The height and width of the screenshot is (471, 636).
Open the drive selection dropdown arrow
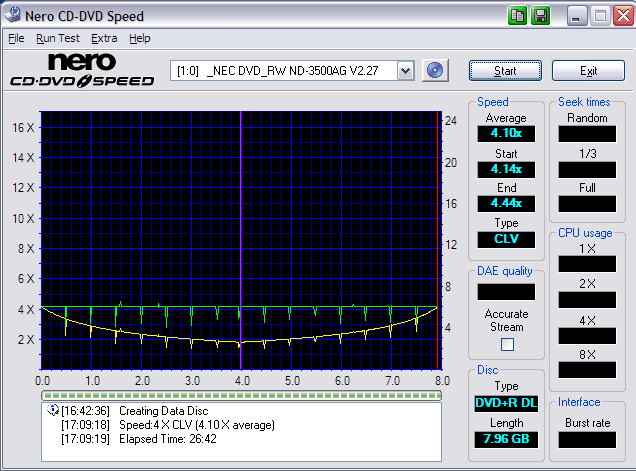tap(405, 71)
